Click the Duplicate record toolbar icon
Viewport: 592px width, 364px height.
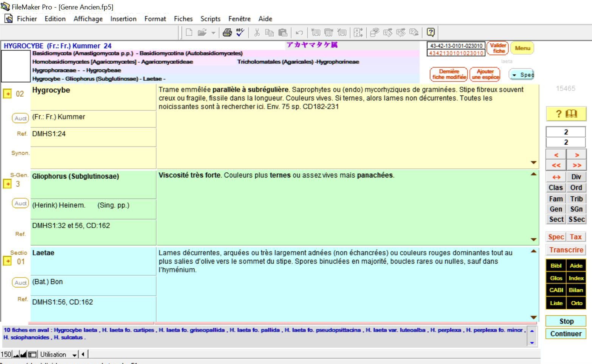point(329,32)
